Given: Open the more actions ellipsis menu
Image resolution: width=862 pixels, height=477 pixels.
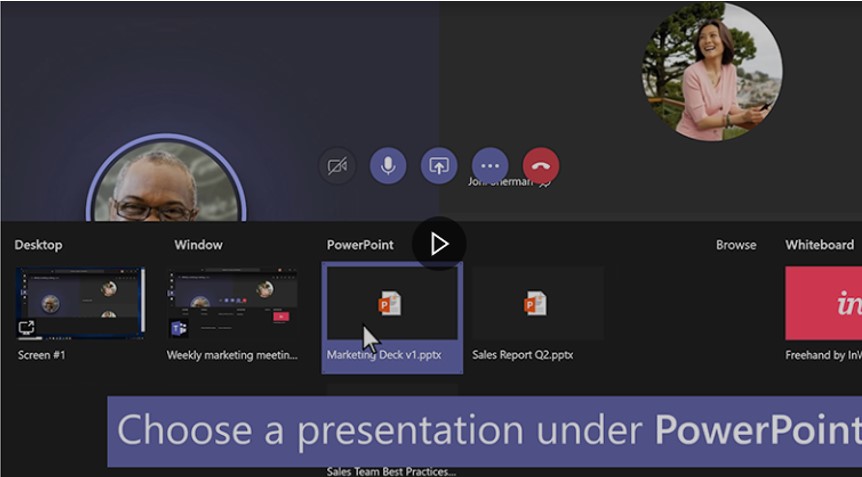Looking at the screenshot, I should (x=490, y=165).
